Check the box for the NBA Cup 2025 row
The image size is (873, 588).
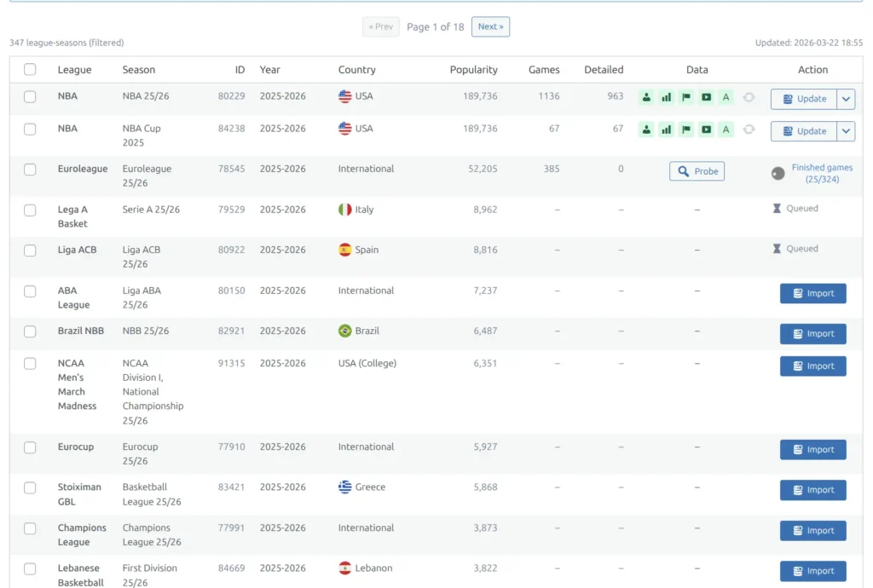tap(30, 129)
